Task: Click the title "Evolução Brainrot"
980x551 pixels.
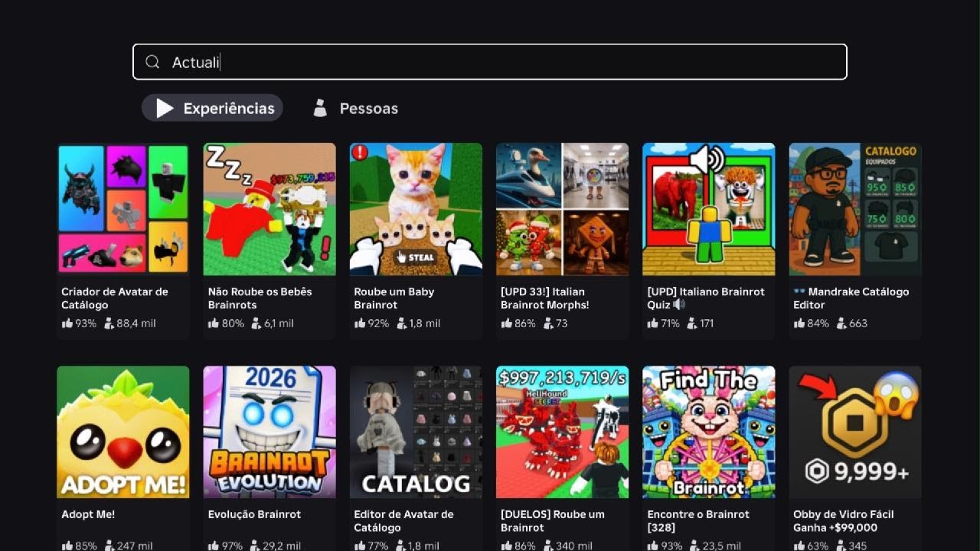Action: pos(254,514)
